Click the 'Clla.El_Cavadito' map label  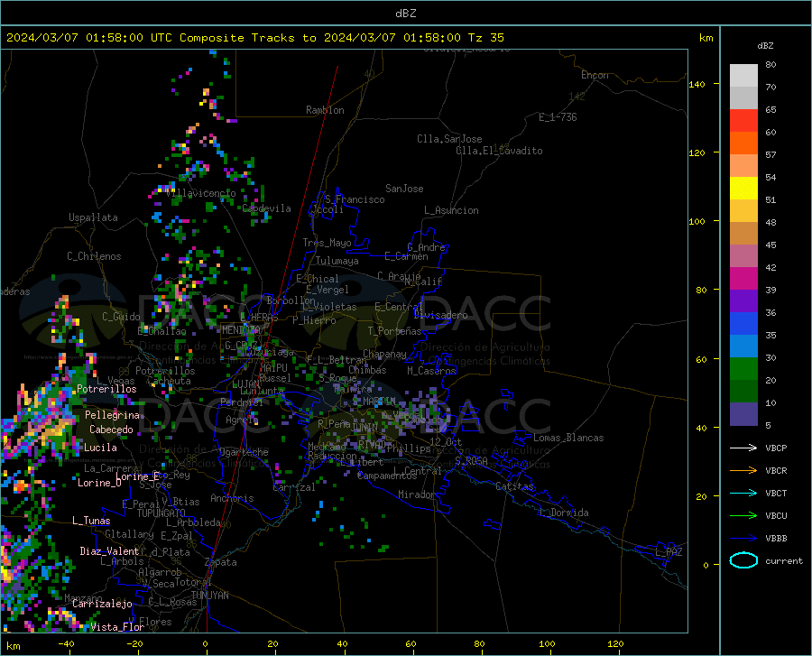[x=499, y=151]
